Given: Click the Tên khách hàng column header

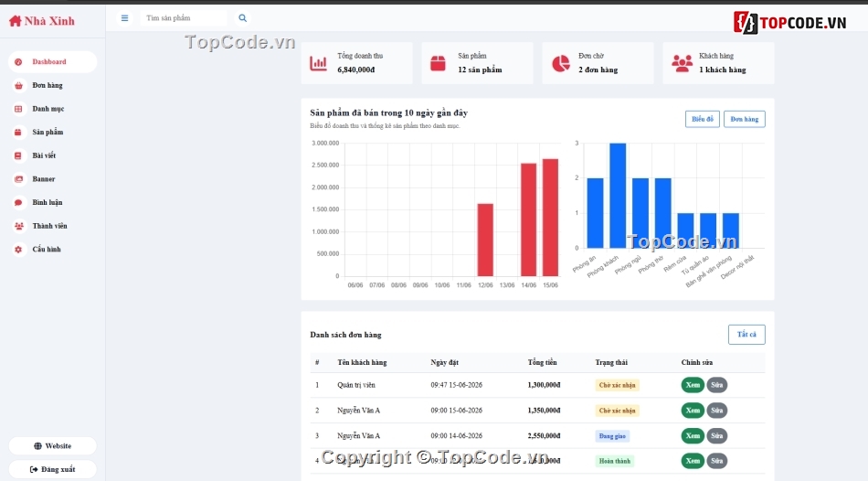Looking at the screenshot, I should pyautogui.click(x=362, y=362).
